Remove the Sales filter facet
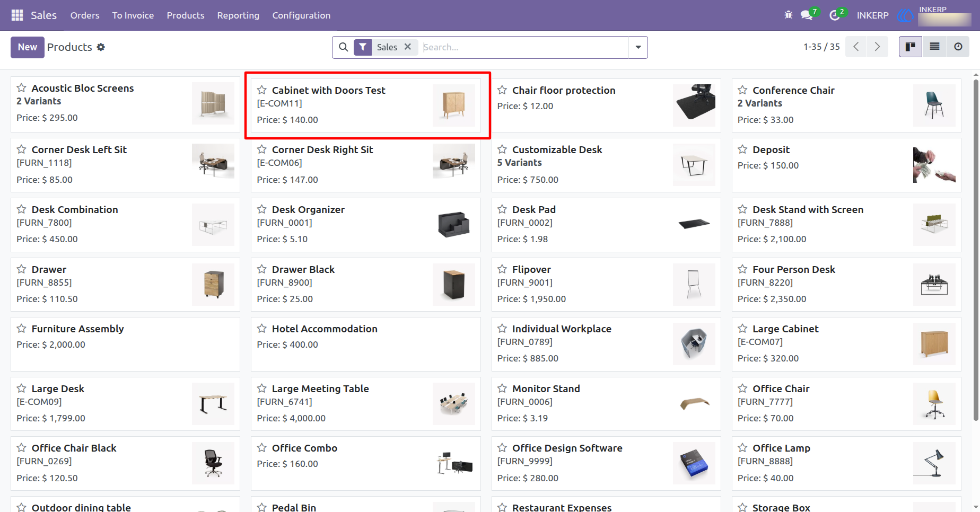 (408, 47)
